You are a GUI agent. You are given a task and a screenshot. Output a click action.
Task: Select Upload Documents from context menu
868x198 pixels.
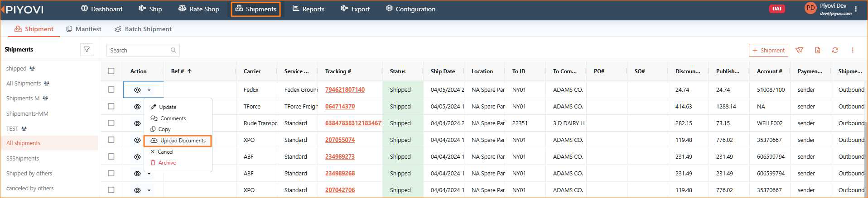pyautogui.click(x=178, y=141)
